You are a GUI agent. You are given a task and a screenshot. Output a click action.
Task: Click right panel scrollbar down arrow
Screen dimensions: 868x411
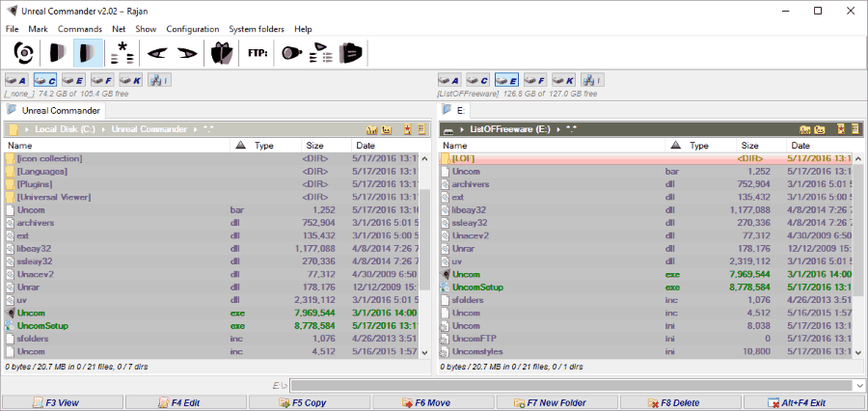click(x=858, y=352)
